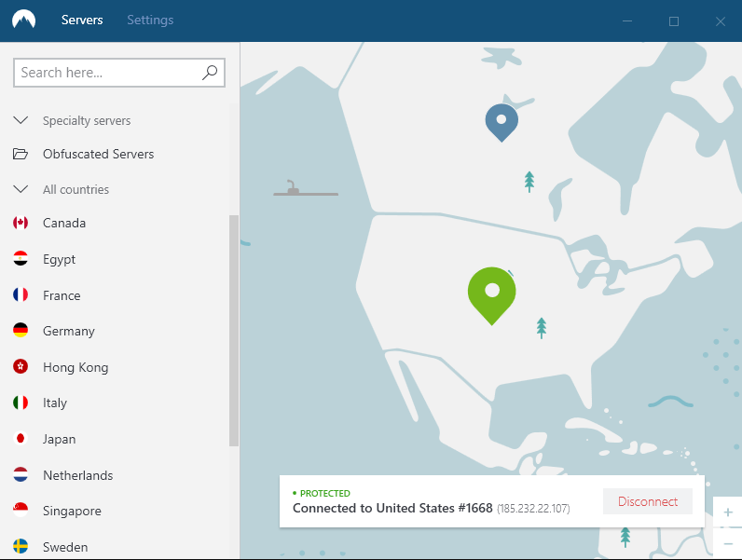Click the France flag icon

pyautogui.click(x=21, y=294)
